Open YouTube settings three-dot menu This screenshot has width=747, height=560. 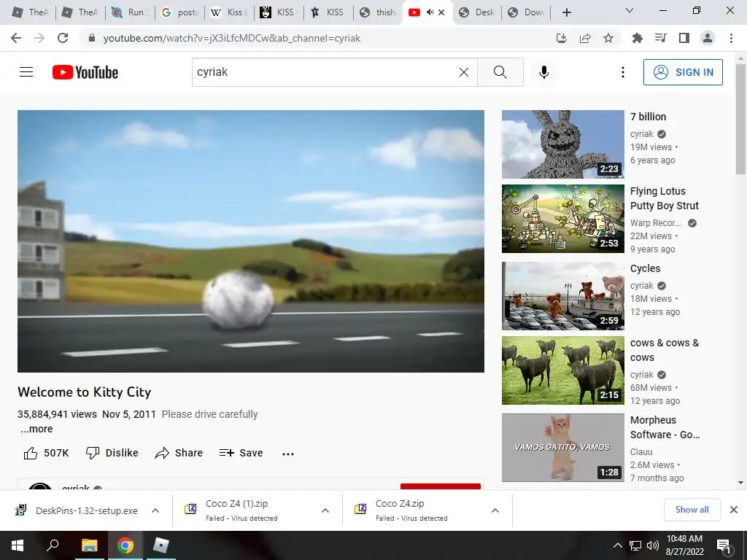coord(623,72)
